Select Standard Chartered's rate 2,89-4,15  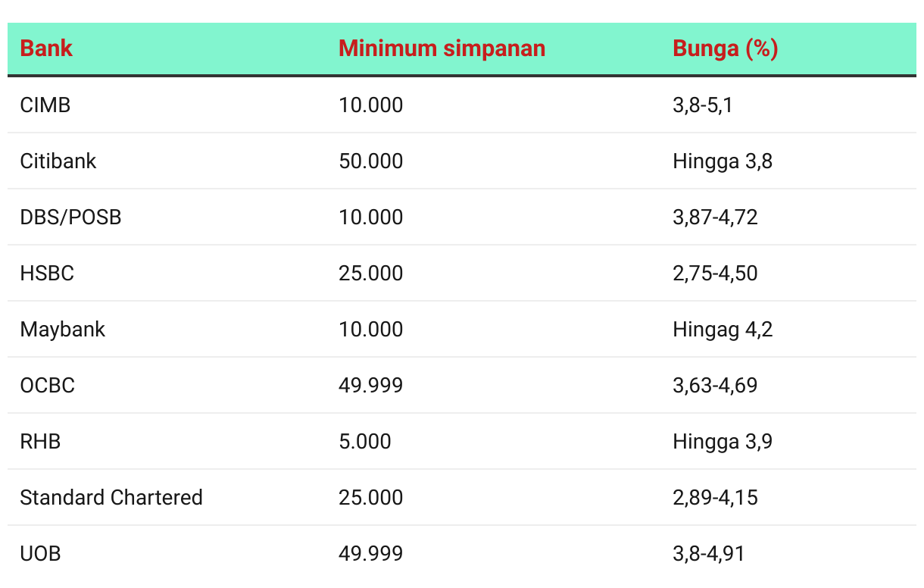[715, 498]
